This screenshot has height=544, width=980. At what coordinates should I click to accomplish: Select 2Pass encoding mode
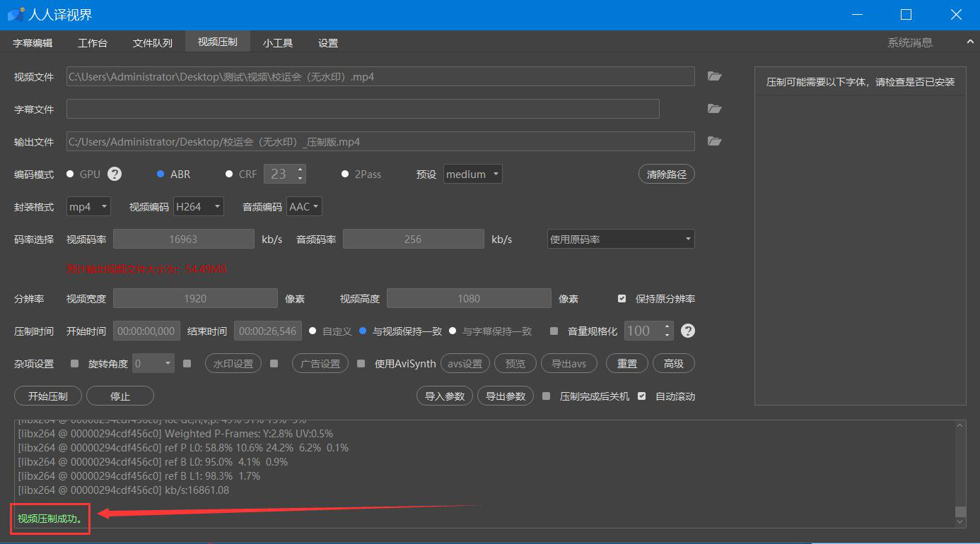[345, 175]
